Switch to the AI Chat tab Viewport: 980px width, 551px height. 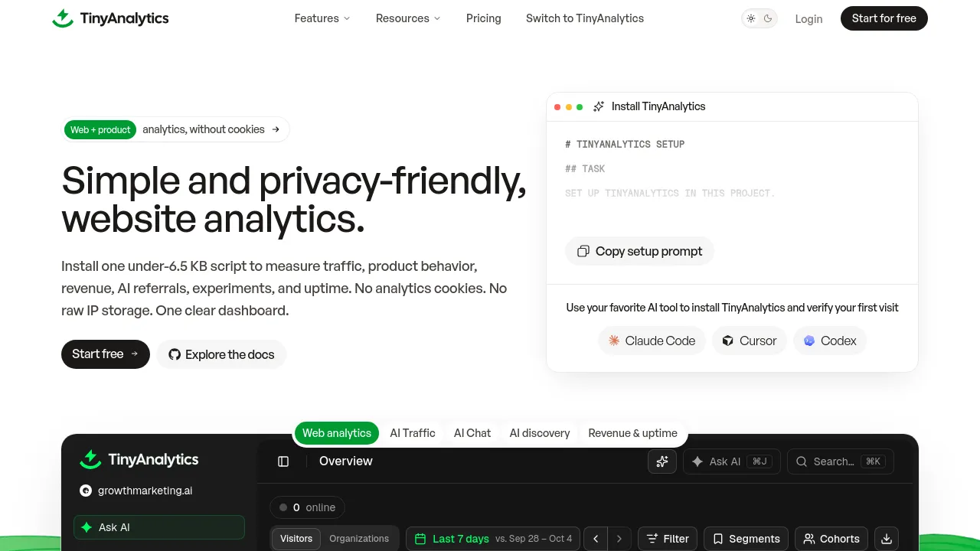click(x=472, y=433)
